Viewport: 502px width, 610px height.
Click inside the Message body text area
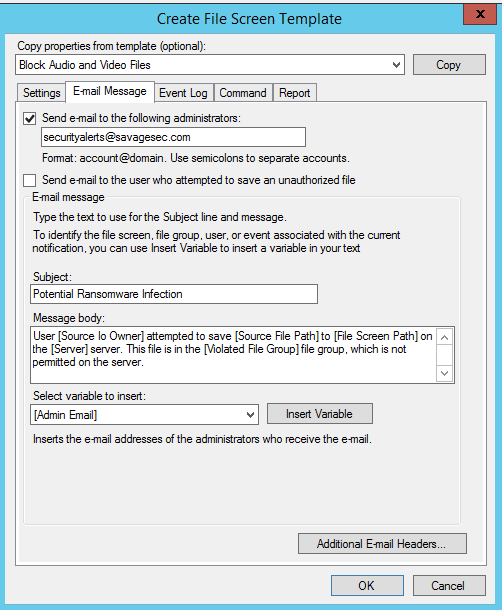tap(233, 355)
